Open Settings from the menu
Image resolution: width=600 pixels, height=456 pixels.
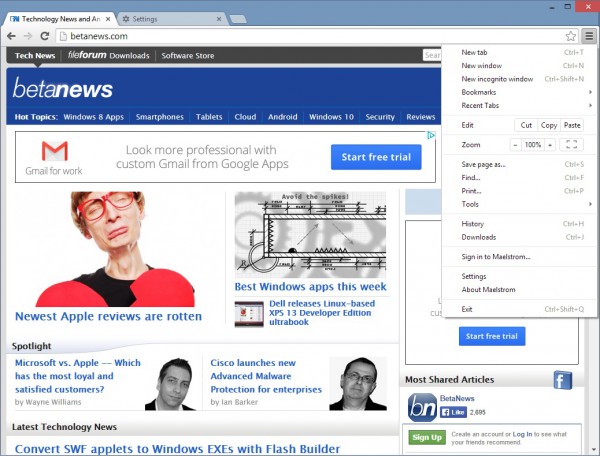[519, 276]
